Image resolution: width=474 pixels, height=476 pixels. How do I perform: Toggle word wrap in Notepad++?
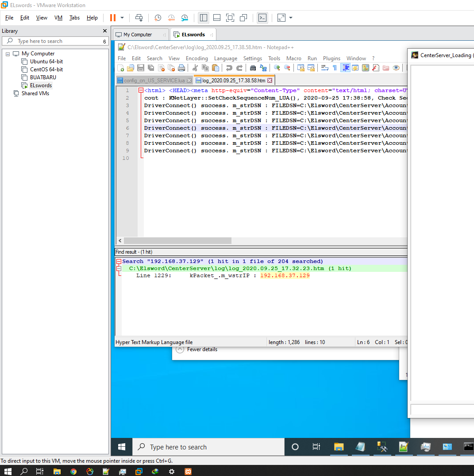tap(324, 68)
